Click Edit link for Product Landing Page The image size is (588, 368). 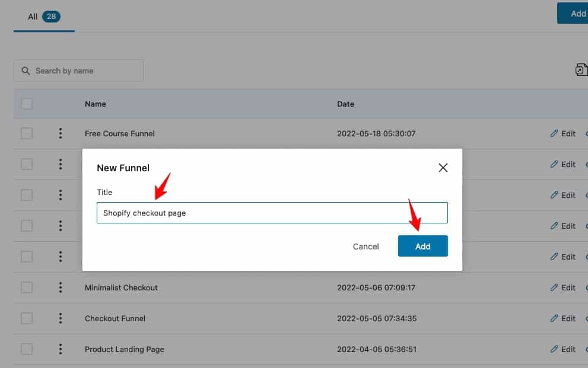tap(563, 349)
